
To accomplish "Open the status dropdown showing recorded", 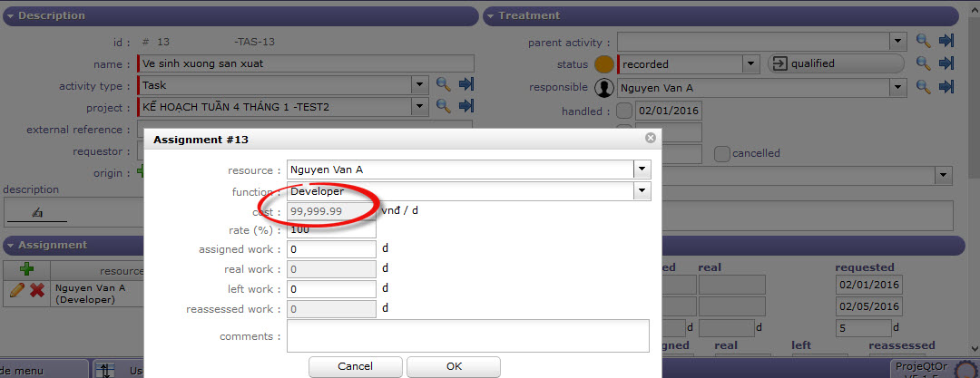I will (750, 63).
